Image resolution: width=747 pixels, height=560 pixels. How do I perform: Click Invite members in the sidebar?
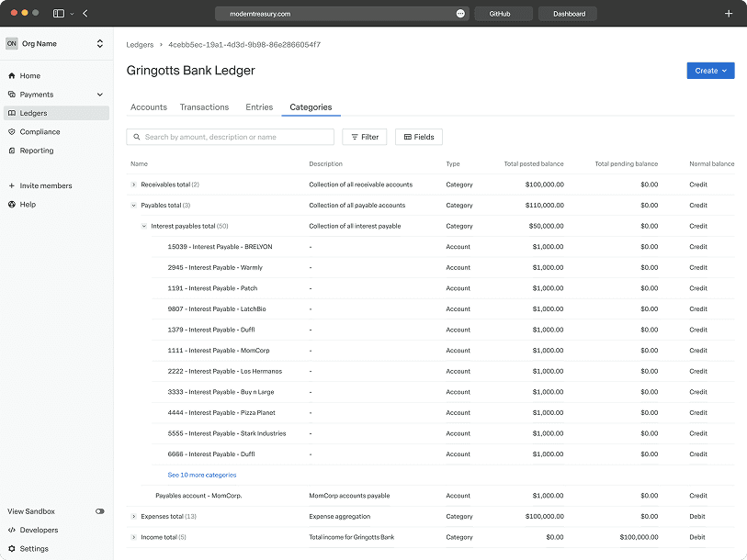tap(56, 185)
